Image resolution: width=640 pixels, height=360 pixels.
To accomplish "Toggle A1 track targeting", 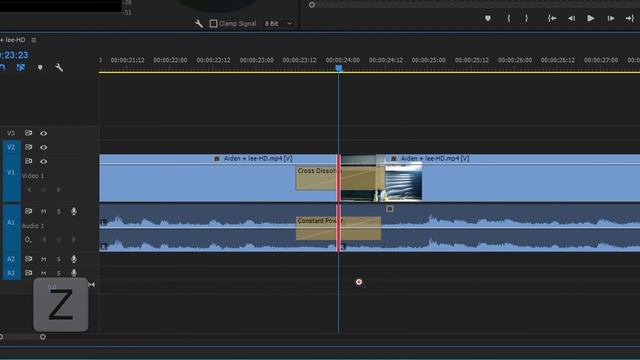I will click(11, 222).
